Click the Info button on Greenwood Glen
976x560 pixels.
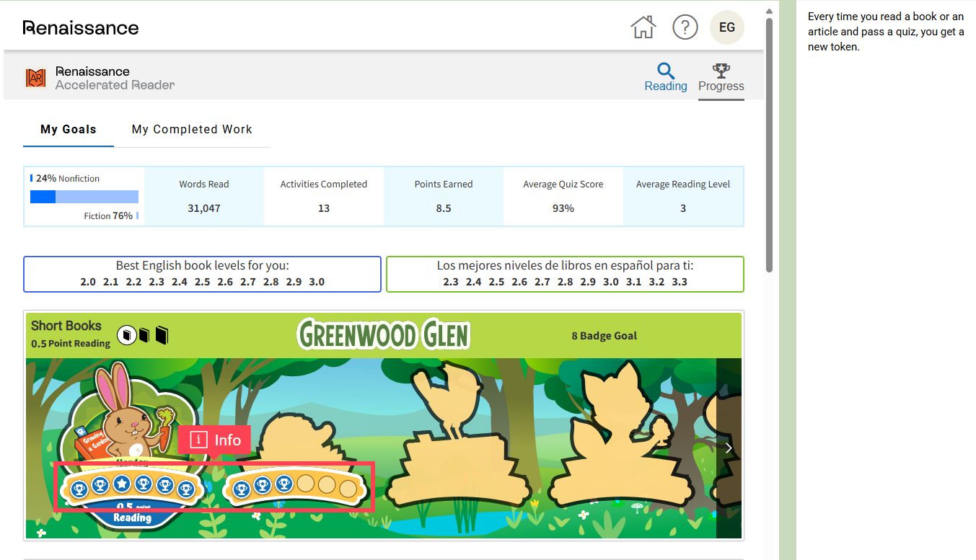(x=214, y=440)
